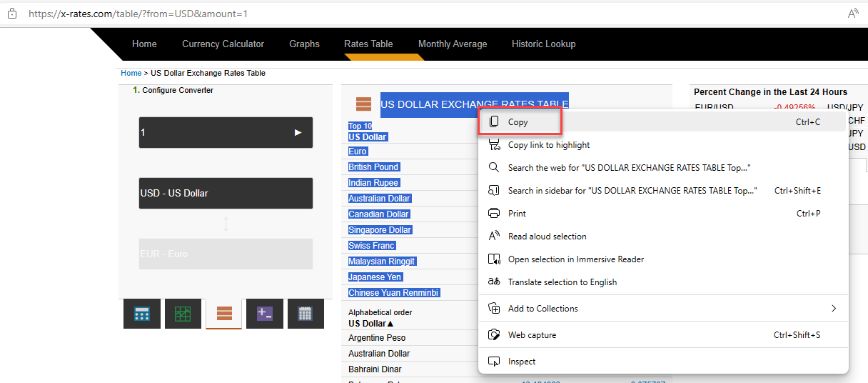Click the Euro link in Top 10
The height and width of the screenshot is (383, 868).
click(x=358, y=151)
